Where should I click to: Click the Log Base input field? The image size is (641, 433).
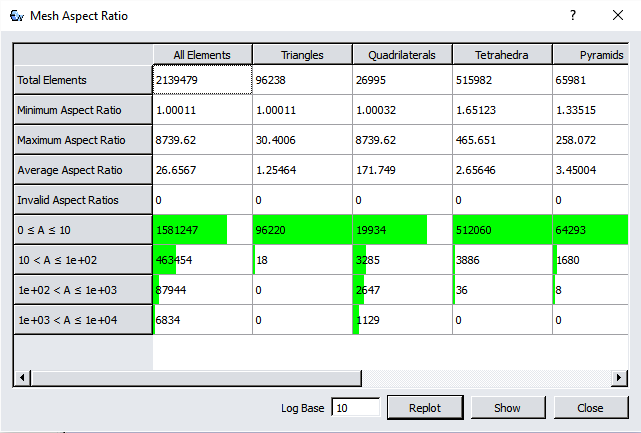(355, 408)
